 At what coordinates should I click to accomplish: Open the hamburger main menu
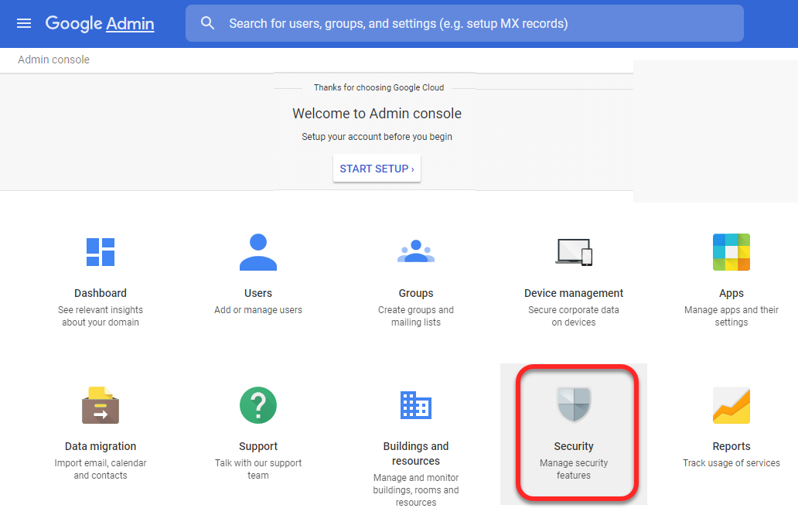[24, 23]
